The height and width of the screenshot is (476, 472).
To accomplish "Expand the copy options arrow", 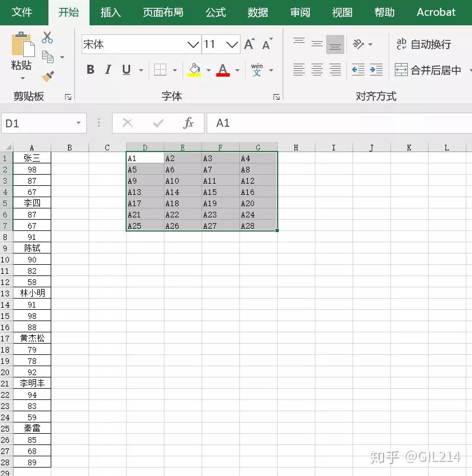I will pyautogui.click(x=62, y=57).
